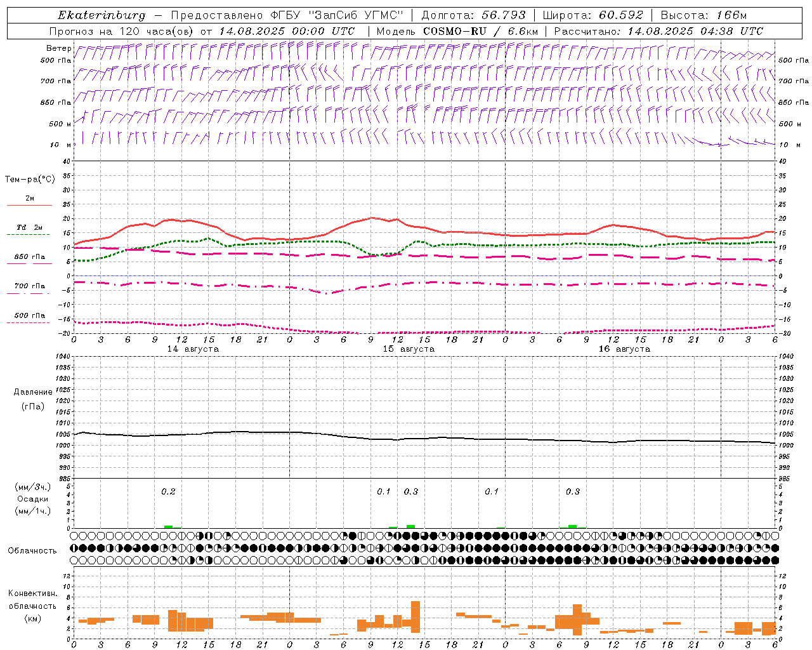
Task: Click the '15 августа' date label
Action: pos(409,349)
